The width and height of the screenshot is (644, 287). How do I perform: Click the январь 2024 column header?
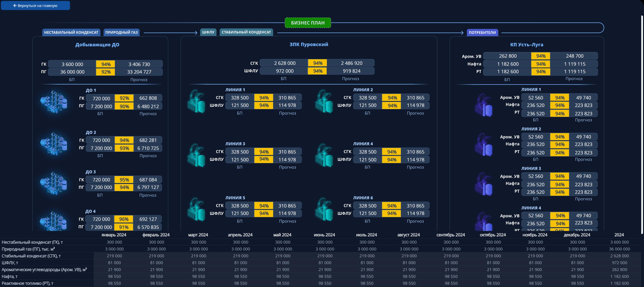[114, 235]
